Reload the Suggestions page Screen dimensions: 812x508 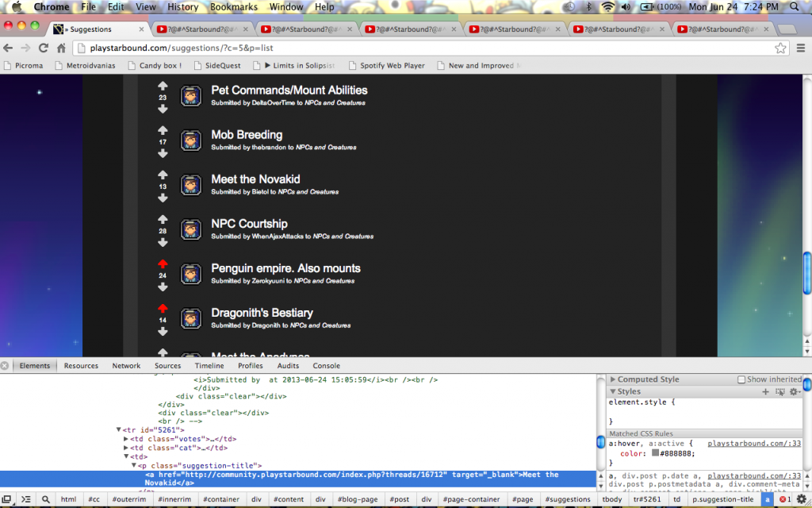43,48
